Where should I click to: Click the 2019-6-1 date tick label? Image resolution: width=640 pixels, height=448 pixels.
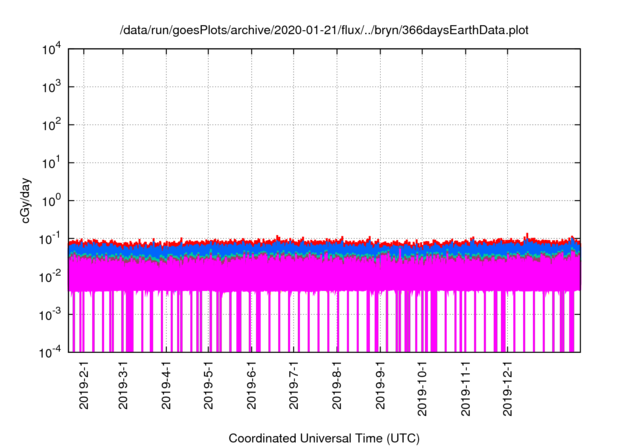click(x=251, y=385)
